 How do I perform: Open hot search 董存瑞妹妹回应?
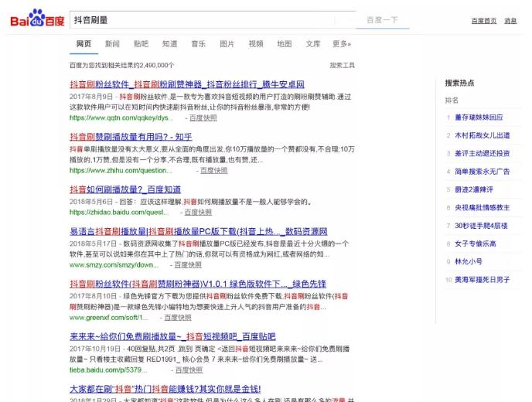[x=479, y=118]
